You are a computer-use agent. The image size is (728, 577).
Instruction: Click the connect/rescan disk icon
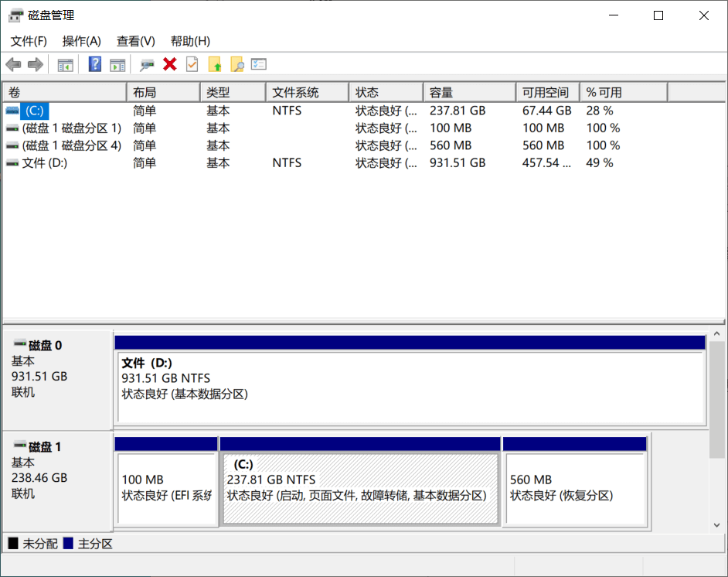point(147,65)
